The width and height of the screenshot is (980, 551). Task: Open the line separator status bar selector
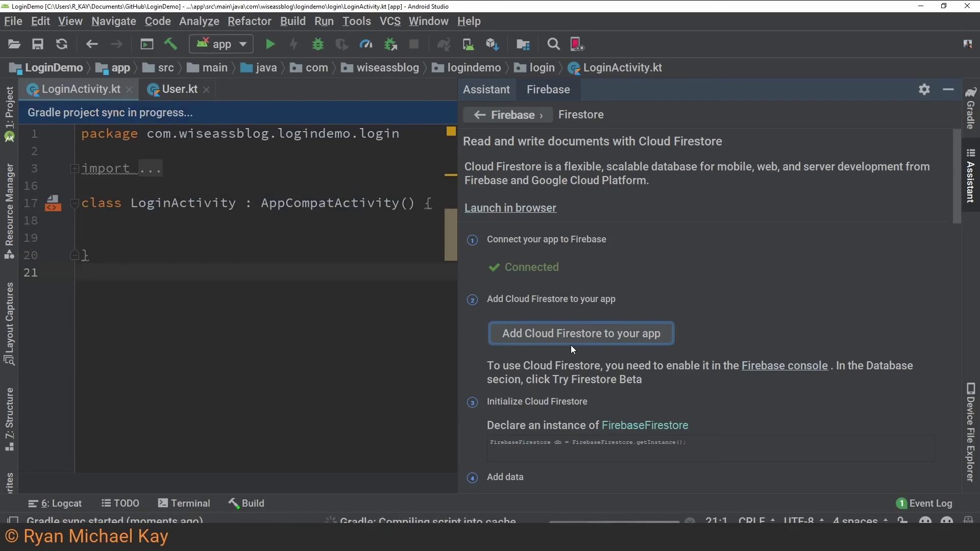click(756, 520)
